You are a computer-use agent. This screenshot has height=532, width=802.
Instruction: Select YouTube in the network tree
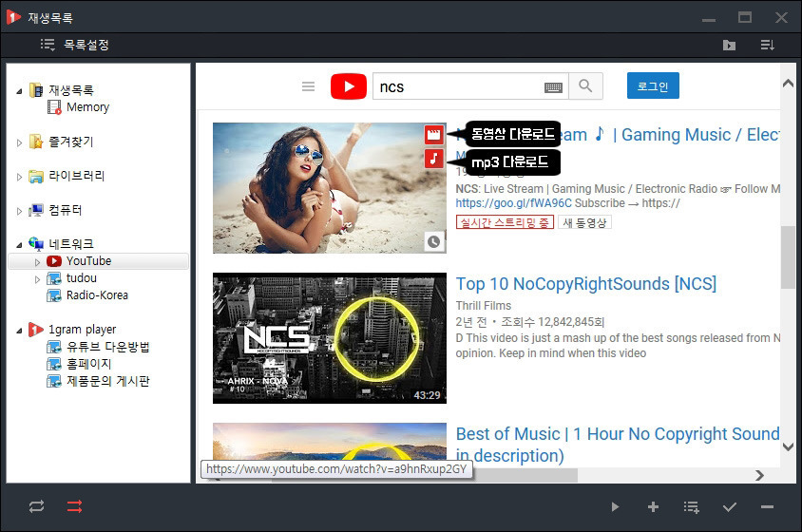click(x=88, y=261)
